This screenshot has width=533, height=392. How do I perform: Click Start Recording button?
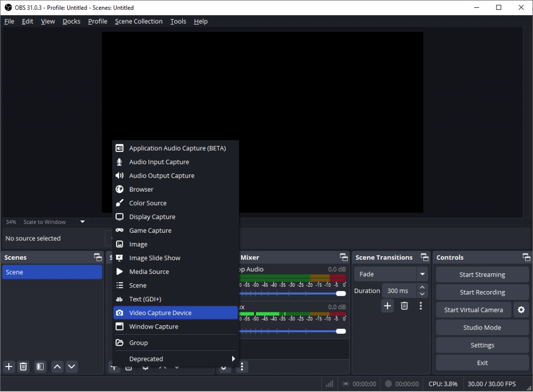[x=482, y=293]
